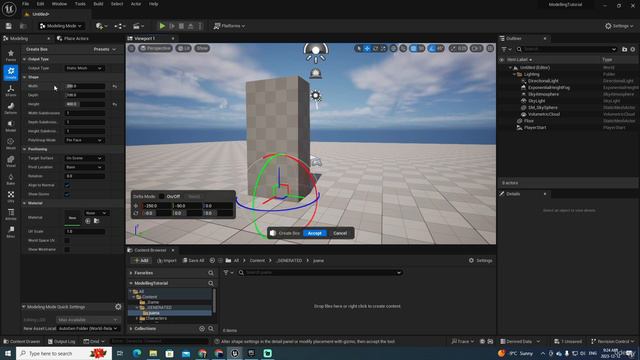This screenshot has width=640, height=360.
Task: Open the Pivot Location dropdown
Action: tap(84, 167)
